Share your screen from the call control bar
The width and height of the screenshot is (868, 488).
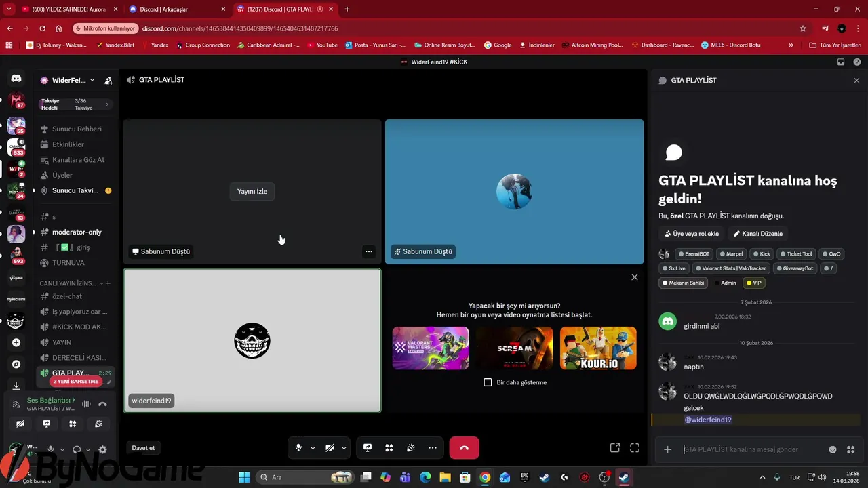[x=368, y=448]
